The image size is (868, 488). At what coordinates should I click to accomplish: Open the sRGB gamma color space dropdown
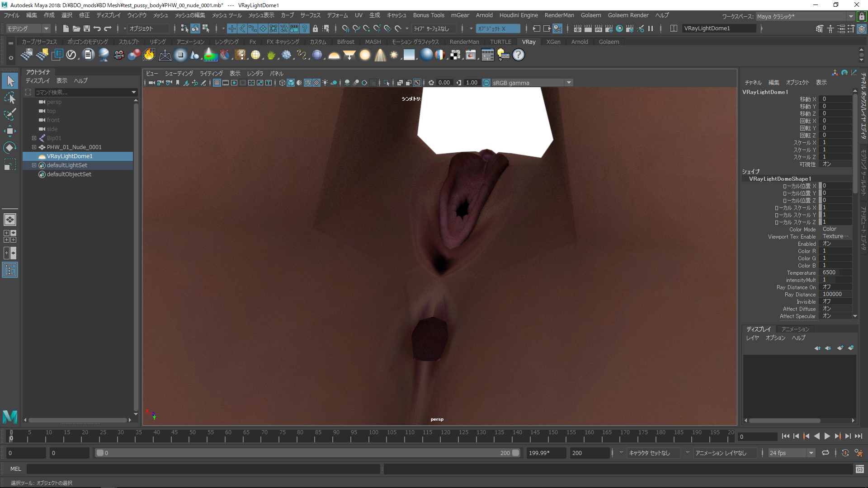(x=569, y=83)
